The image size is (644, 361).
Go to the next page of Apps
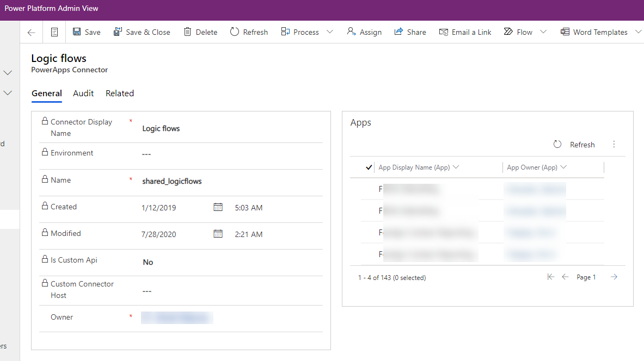614,277
